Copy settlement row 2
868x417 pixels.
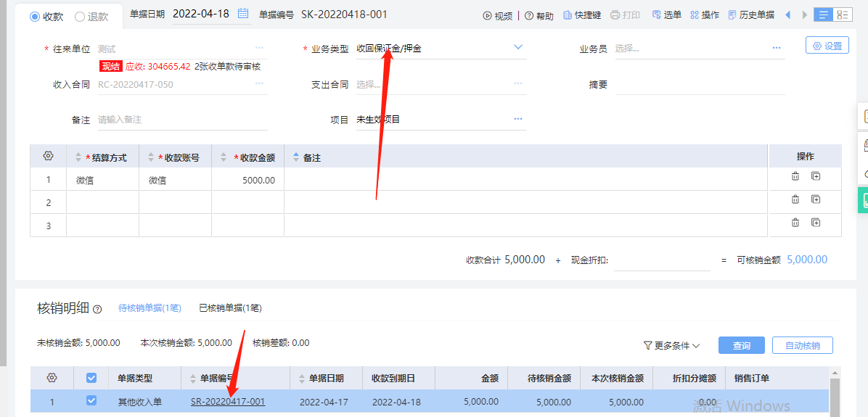(x=816, y=199)
